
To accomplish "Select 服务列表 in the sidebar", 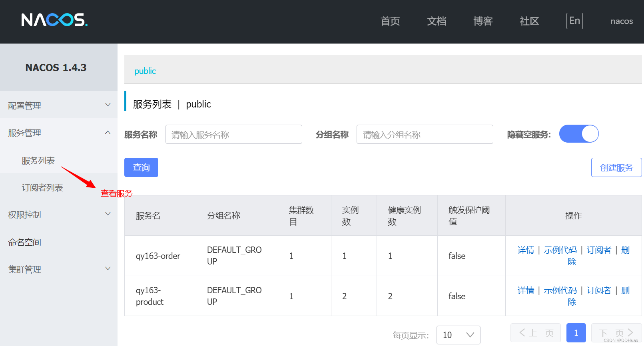I will click(x=38, y=161).
